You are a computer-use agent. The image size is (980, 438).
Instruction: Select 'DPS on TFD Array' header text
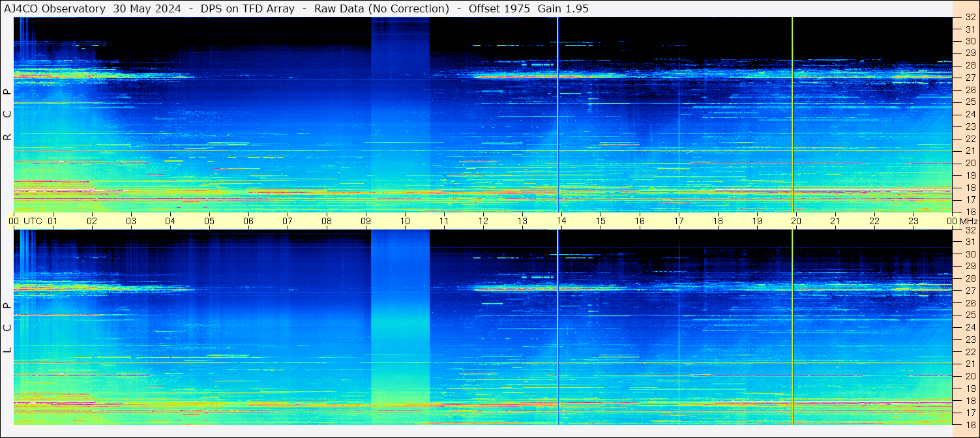(247, 8)
